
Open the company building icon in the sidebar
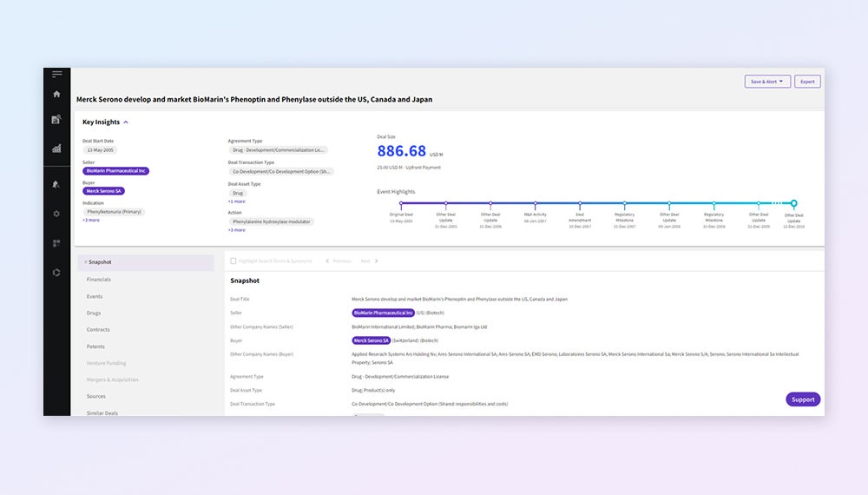(56, 120)
